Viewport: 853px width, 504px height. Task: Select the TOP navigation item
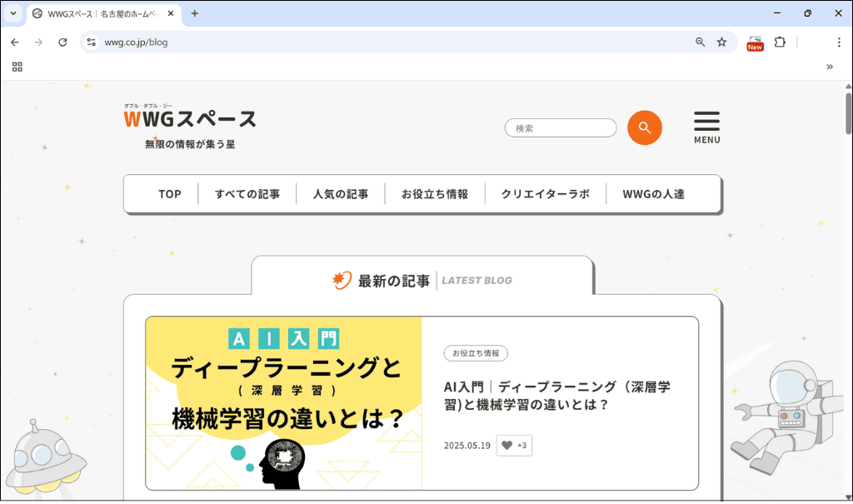(x=169, y=193)
